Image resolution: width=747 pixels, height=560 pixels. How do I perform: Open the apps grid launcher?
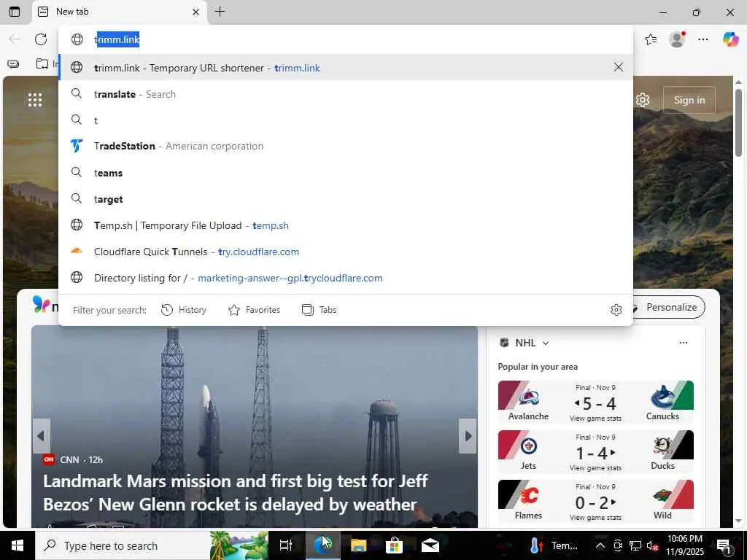click(35, 100)
